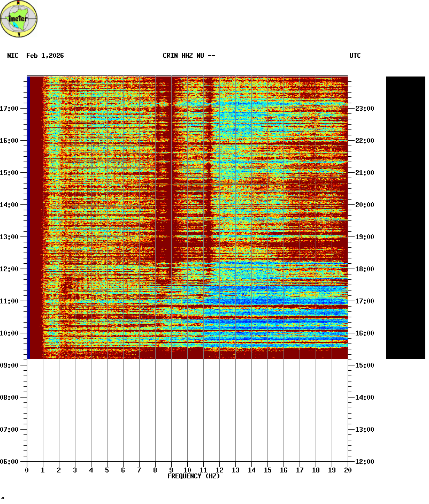This screenshot has height=504, width=429.
Task: Select the NIC network label
Action: 12,56
